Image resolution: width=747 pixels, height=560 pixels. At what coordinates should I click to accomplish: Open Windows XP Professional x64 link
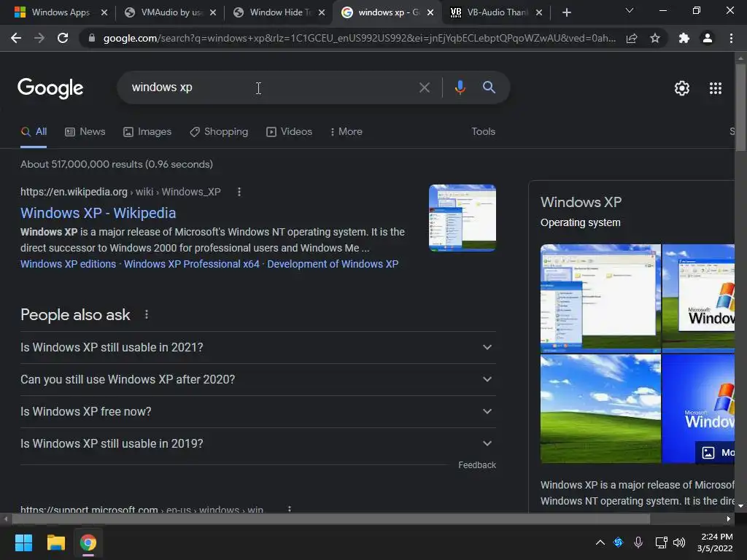click(192, 264)
